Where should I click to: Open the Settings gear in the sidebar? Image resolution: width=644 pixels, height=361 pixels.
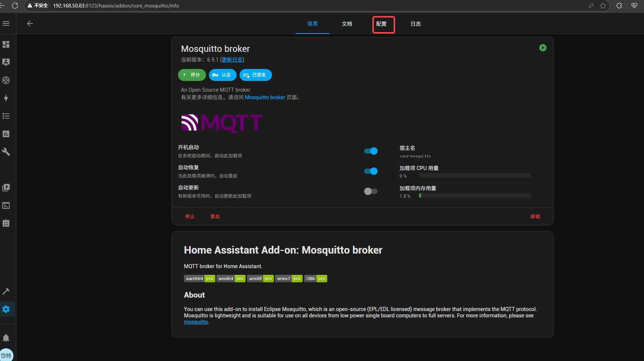[6, 309]
